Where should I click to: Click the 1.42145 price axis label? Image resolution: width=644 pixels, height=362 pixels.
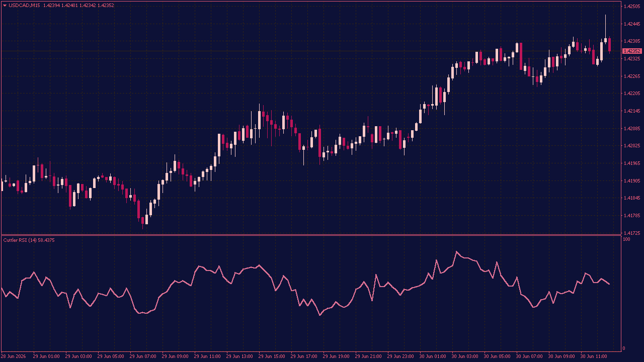click(x=632, y=111)
